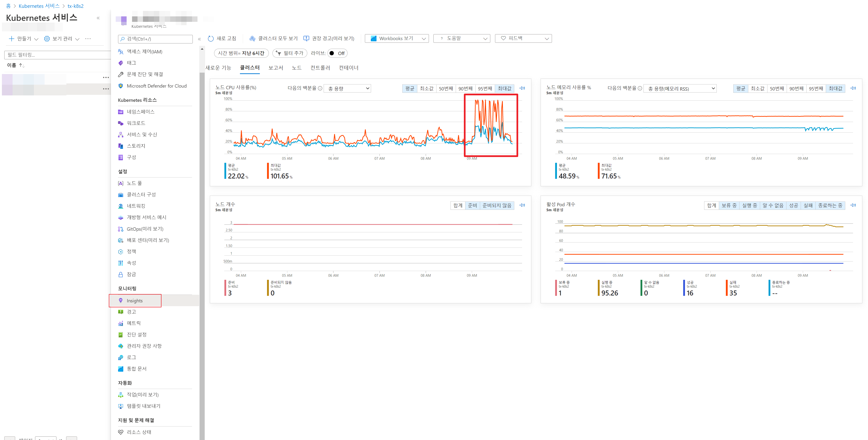Open the Node pools (노드 풀) icon
868x440 pixels.
point(121,183)
